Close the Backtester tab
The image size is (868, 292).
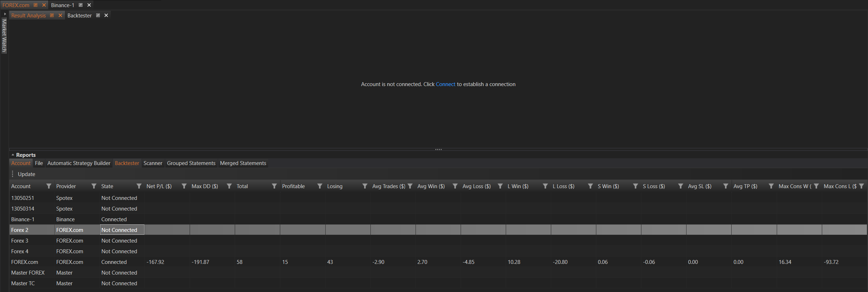coord(106,15)
